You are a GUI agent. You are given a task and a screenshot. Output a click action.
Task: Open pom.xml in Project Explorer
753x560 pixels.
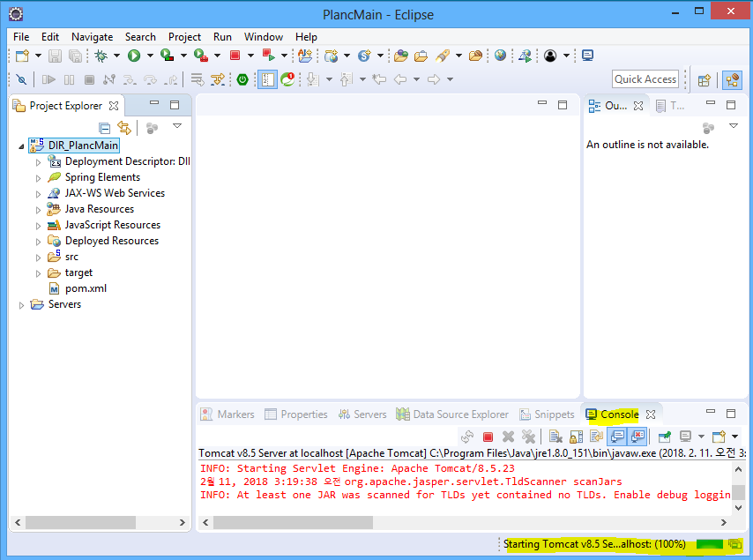tap(86, 288)
